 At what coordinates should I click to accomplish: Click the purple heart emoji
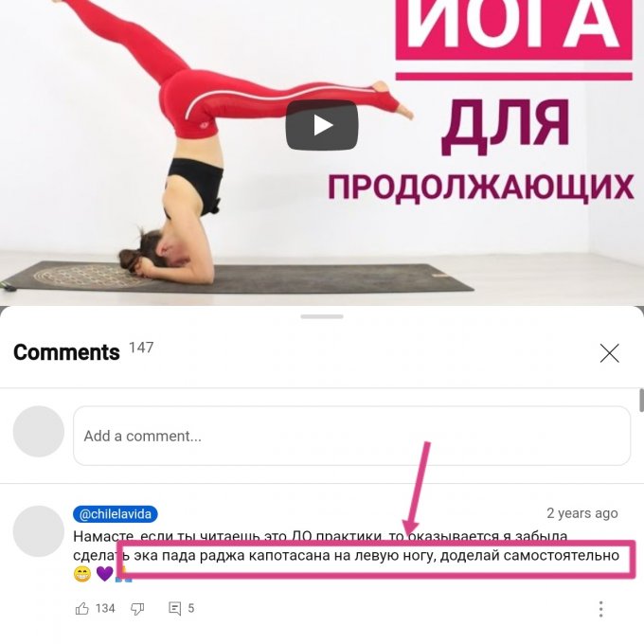[105, 574]
